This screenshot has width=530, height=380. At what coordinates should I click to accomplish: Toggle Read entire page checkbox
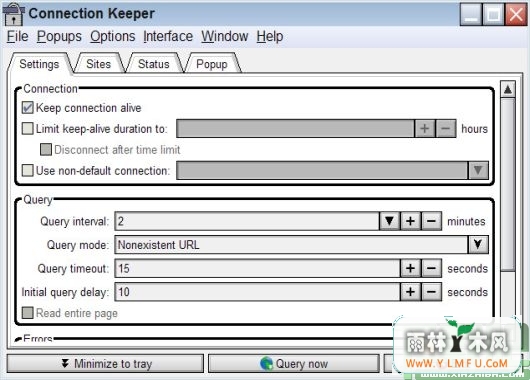(x=27, y=313)
